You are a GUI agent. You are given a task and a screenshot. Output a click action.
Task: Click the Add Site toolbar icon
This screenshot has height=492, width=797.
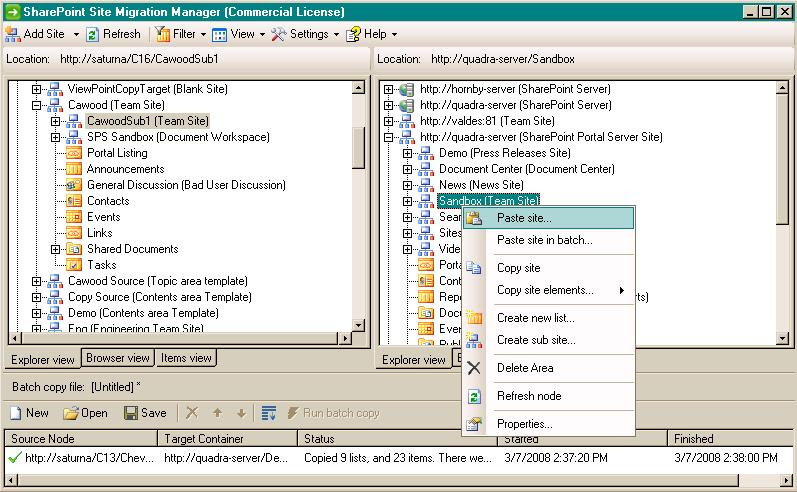pyautogui.click(x=13, y=35)
